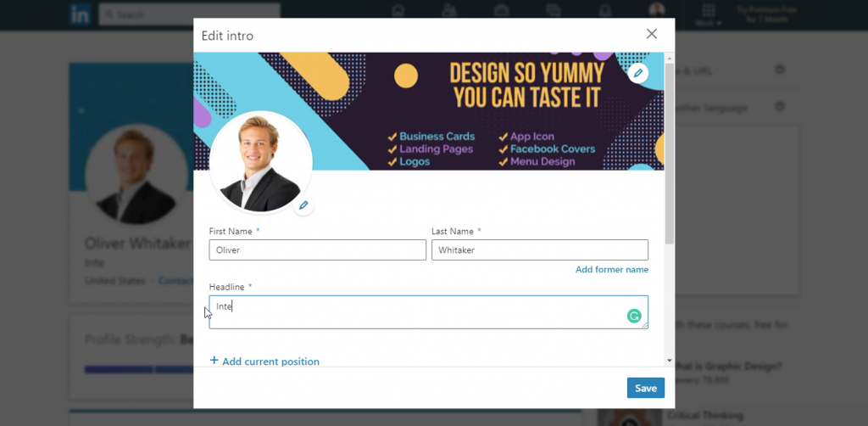Edit the background banner photo pencil icon
Image resolution: width=868 pixels, height=426 pixels.
coord(638,73)
